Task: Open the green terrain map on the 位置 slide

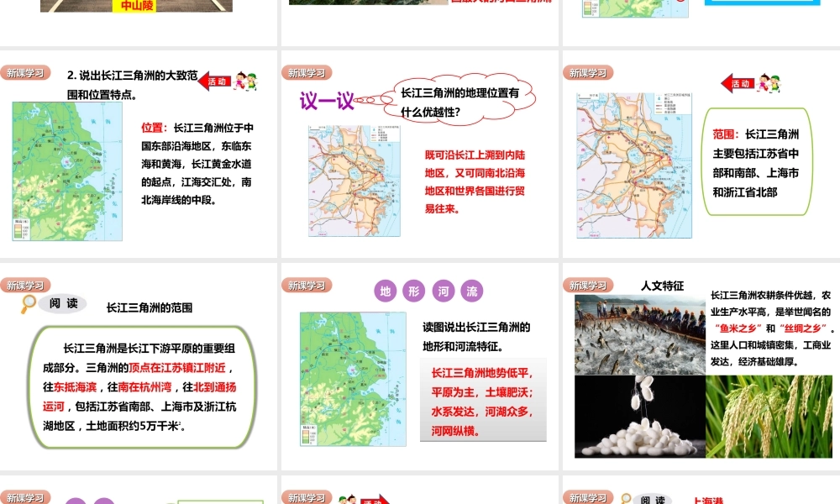Action: tap(67, 171)
